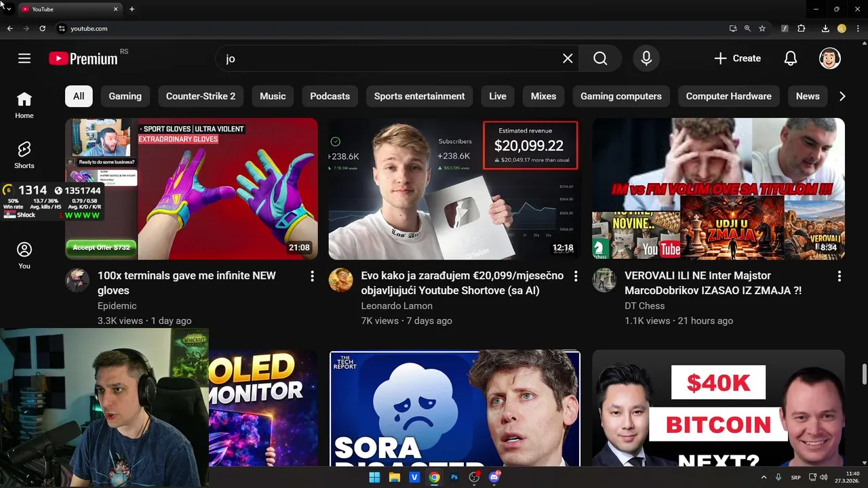Select the Mixes filter chip
The height and width of the screenshot is (488, 868).
click(x=543, y=96)
